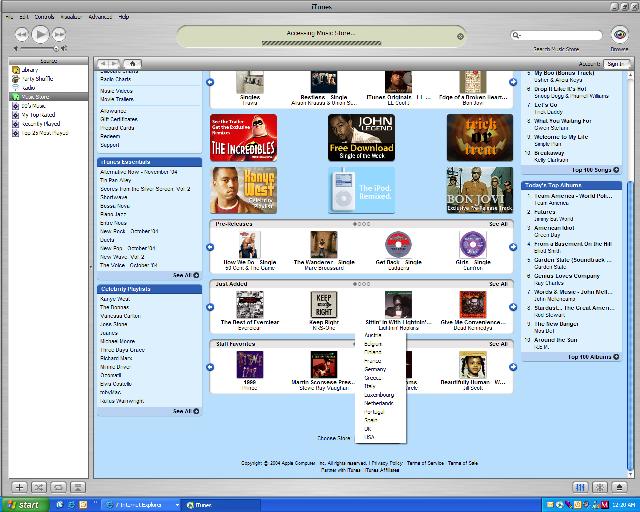Choose UK from the store list
Image resolution: width=640 pixels, height=512 pixels.
tap(367, 429)
